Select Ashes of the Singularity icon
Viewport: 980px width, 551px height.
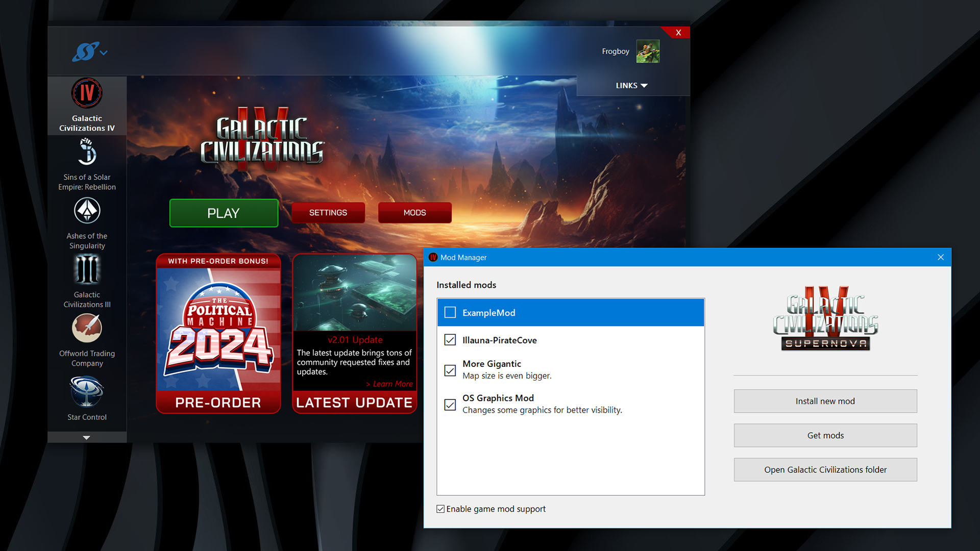(x=87, y=211)
